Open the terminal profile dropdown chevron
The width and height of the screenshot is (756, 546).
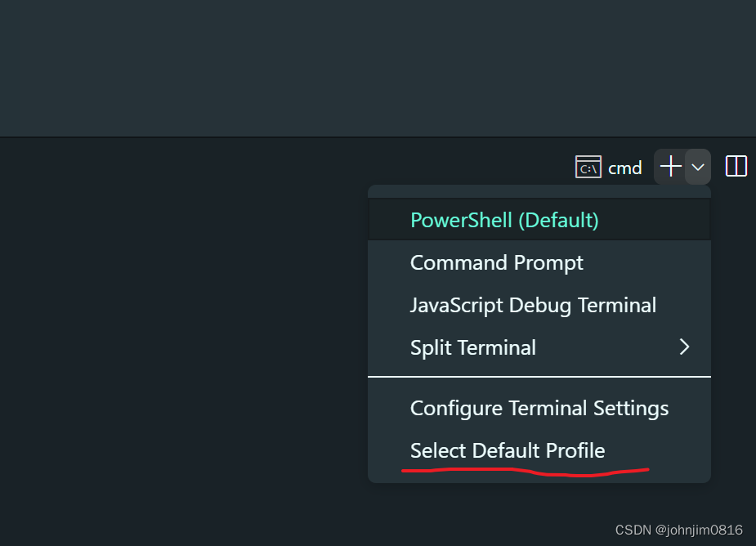pos(697,168)
